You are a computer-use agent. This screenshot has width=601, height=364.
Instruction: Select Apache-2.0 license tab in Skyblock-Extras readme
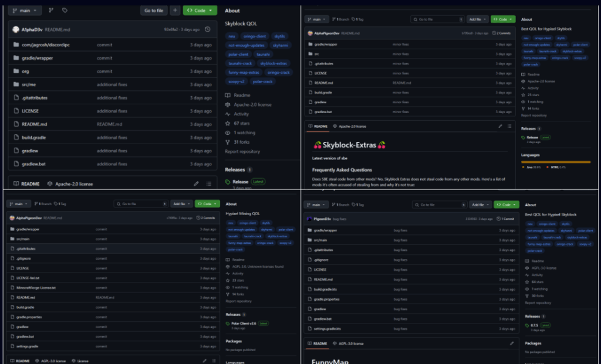pos(350,126)
